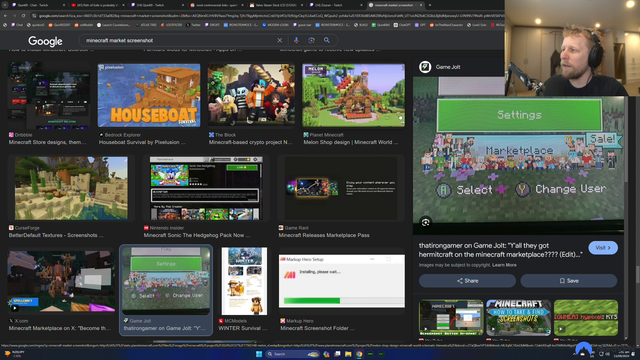This screenshot has height=360, width=640.
Task: Click the 'Houseboat Survival by Pixelusion' caption
Action: point(142,142)
